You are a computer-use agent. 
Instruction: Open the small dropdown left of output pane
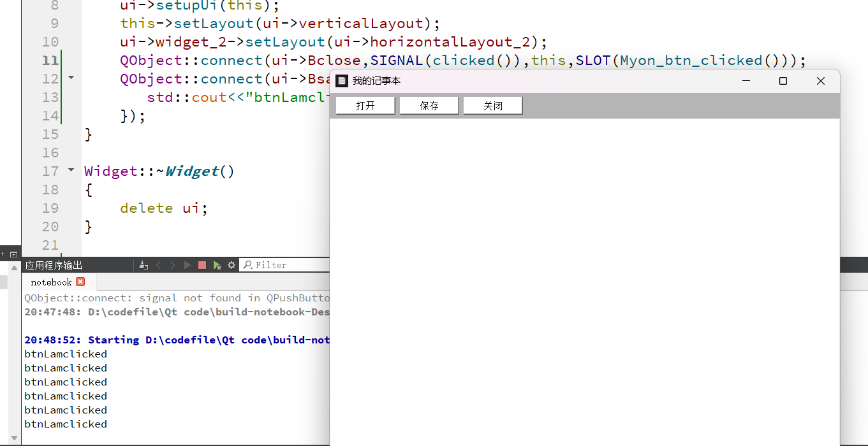tap(14, 254)
